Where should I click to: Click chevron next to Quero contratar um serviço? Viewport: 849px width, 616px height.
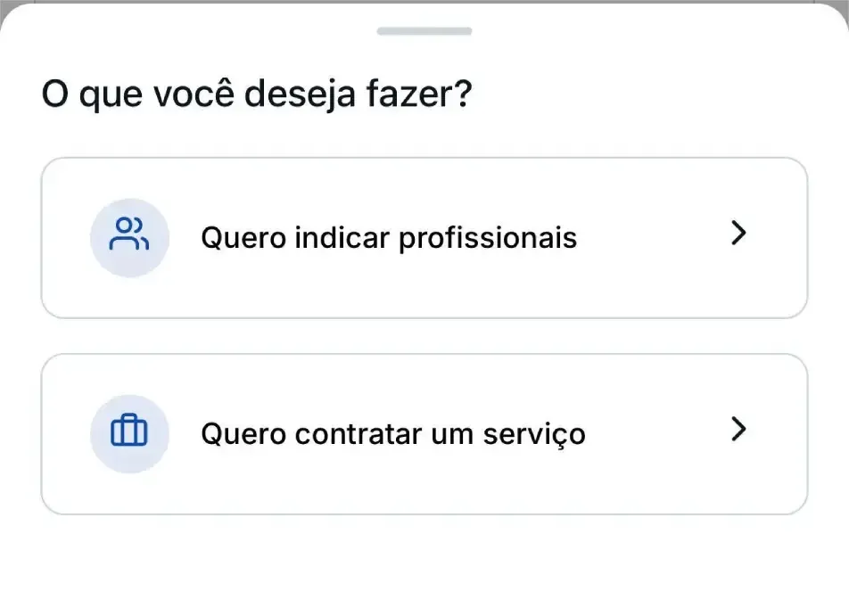point(738,430)
